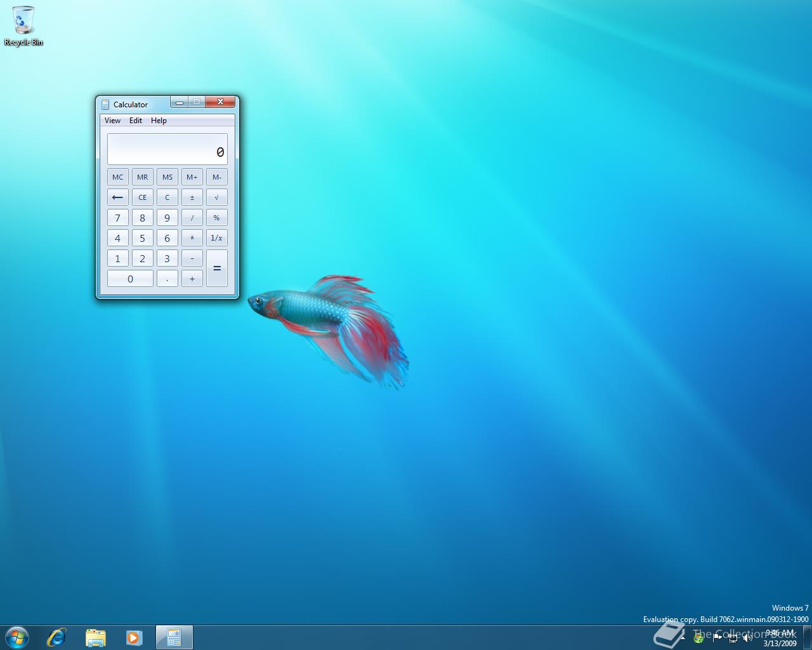Click the M+ memory add button

[x=192, y=177]
